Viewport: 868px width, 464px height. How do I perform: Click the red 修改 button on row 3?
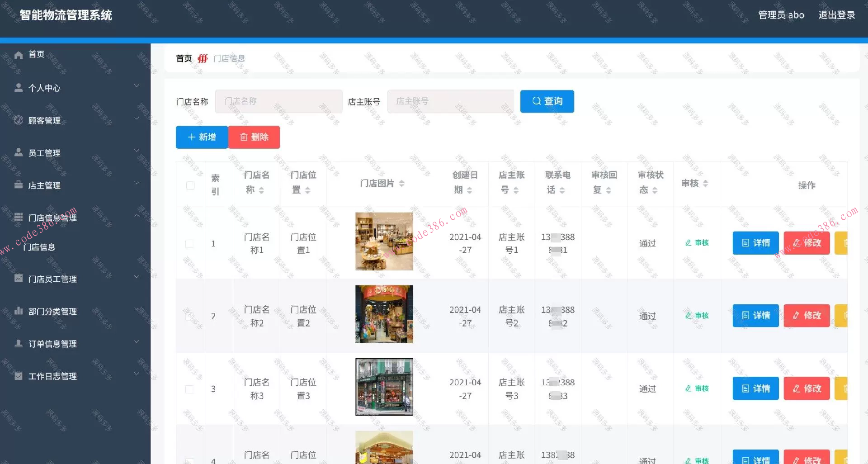[807, 388]
